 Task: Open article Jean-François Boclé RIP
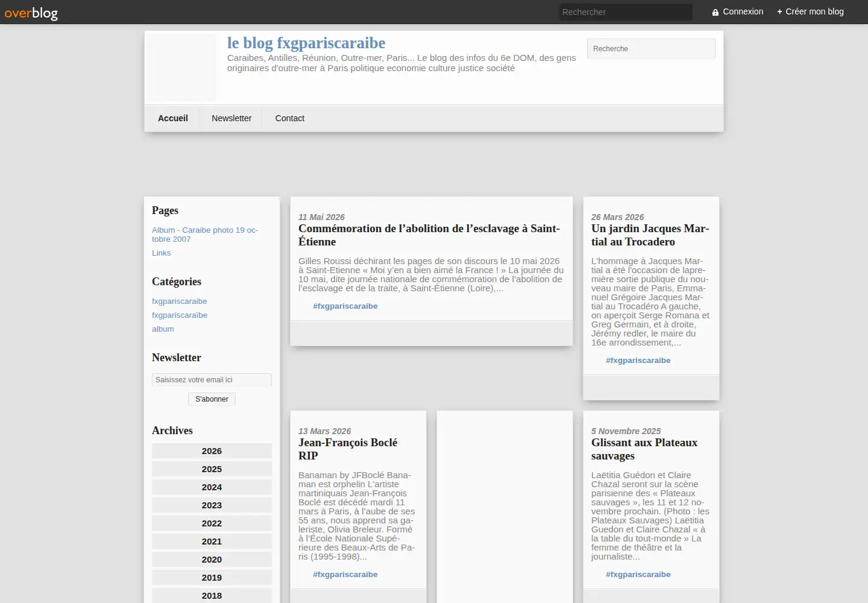point(348,449)
